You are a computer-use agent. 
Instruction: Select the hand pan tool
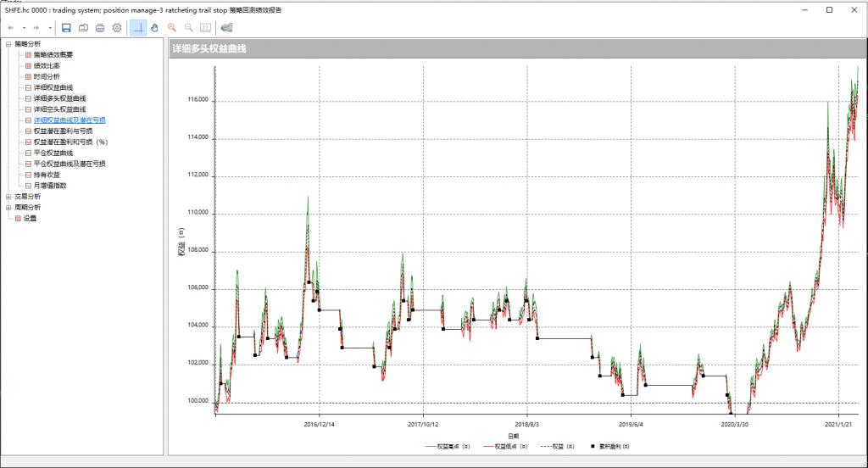tap(155, 28)
